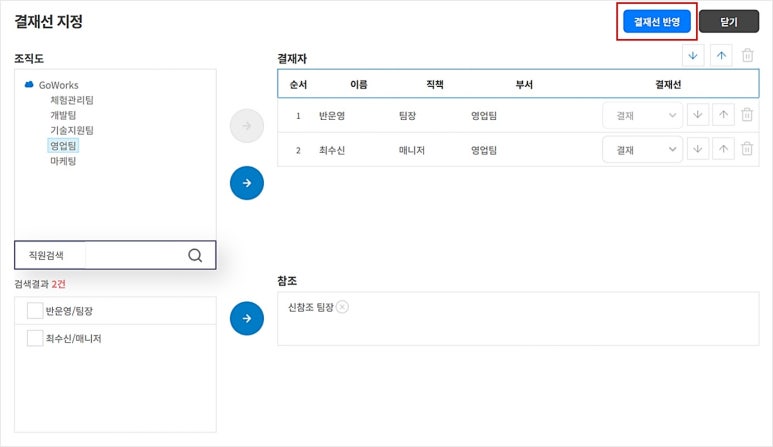Check the 반운영/팀장 checkbox
The width and height of the screenshot is (773, 447).
point(35,311)
